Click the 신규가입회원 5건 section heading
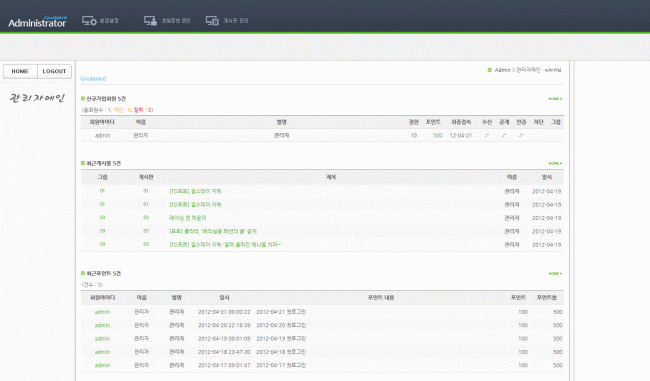Viewport: 650px width, 381px height. [106, 99]
